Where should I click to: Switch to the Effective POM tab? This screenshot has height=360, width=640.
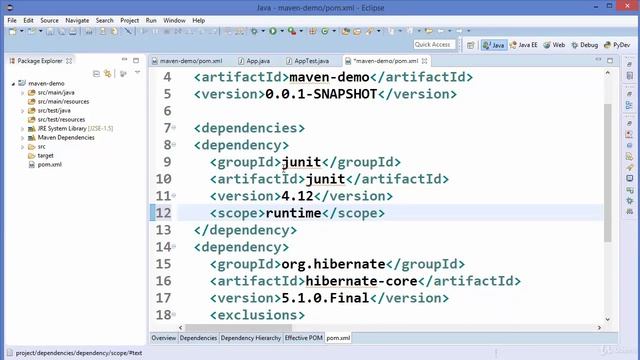click(x=304, y=338)
